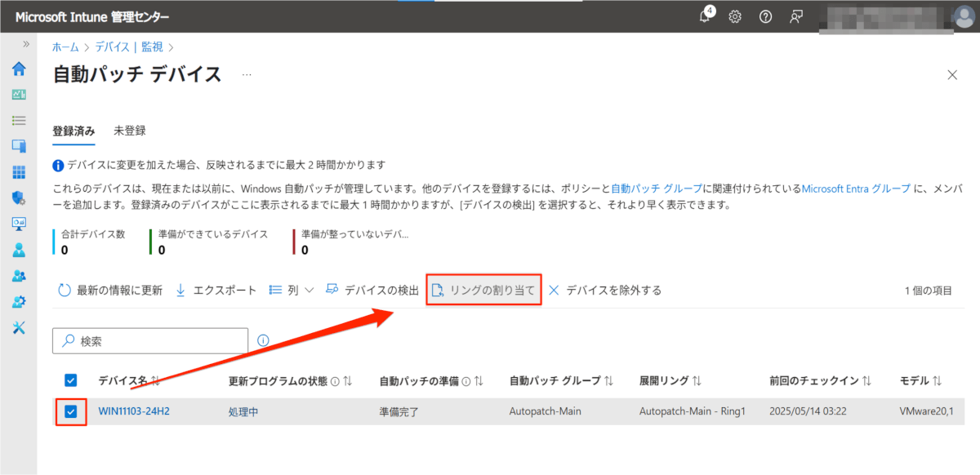The image size is (980, 475).
Task: Sort by the 前回のチェックイン column
Action: [x=820, y=381]
